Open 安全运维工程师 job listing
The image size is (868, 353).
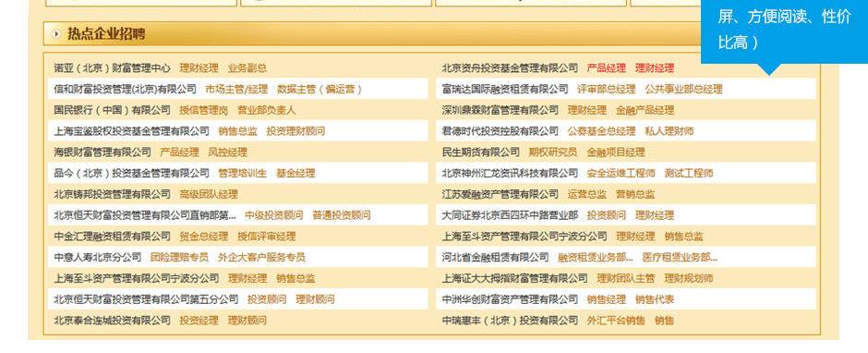pos(621,174)
